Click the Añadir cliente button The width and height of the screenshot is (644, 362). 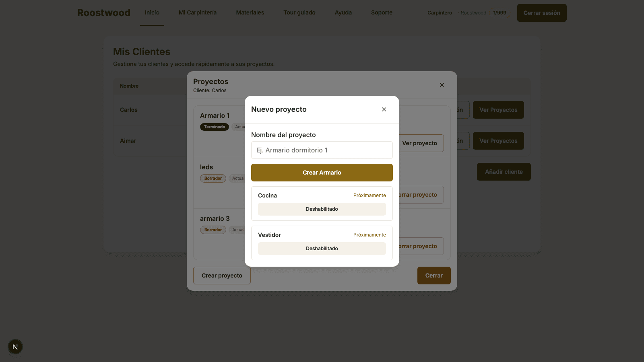[x=504, y=172]
